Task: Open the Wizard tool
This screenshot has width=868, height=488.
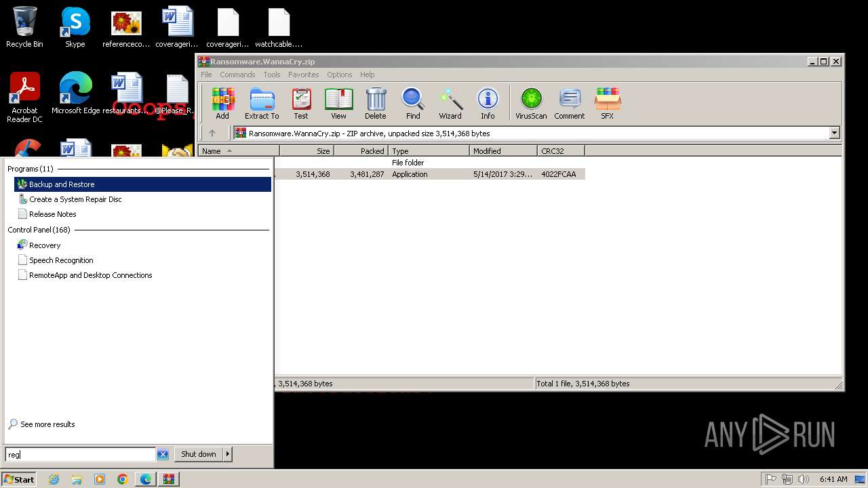Action: click(x=450, y=104)
